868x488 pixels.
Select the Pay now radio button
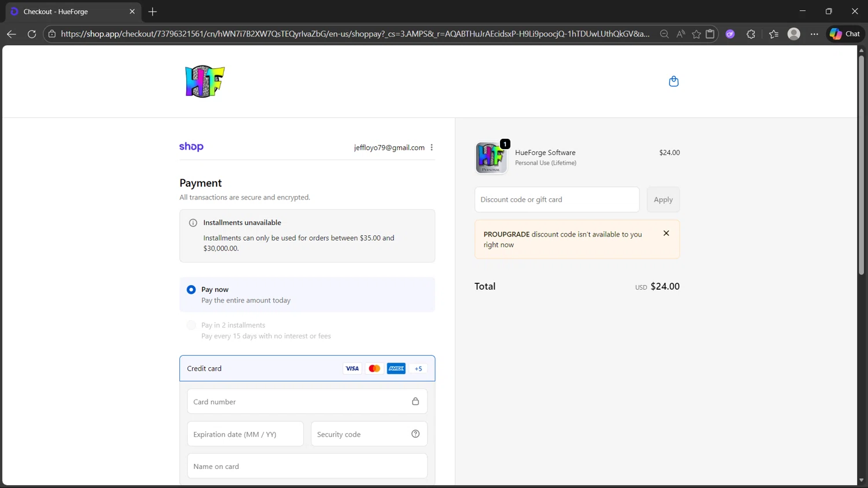[191, 290]
